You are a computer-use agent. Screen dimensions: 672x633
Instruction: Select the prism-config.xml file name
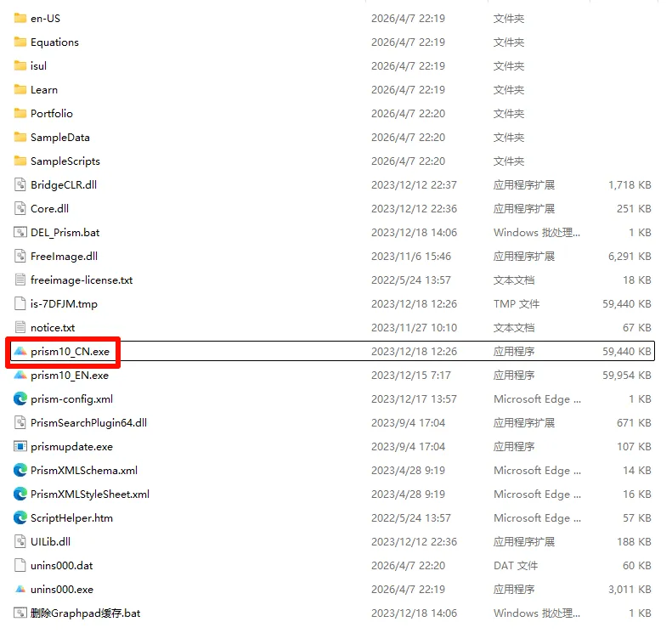(x=71, y=399)
